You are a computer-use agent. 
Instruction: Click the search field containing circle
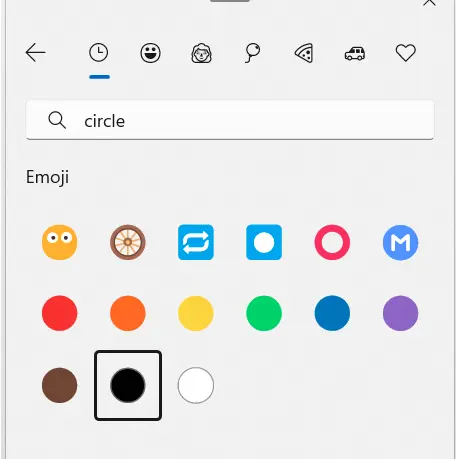(230, 120)
